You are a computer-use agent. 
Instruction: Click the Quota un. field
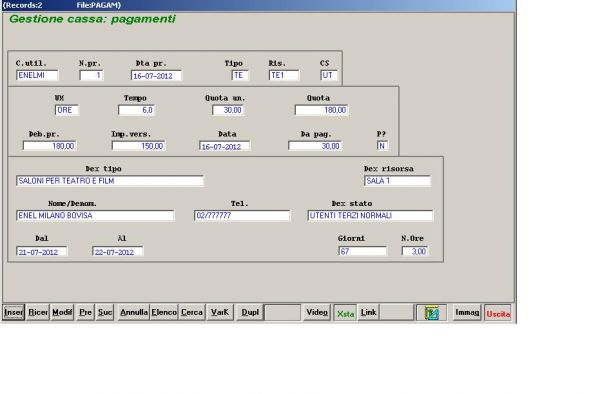point(228,110)
